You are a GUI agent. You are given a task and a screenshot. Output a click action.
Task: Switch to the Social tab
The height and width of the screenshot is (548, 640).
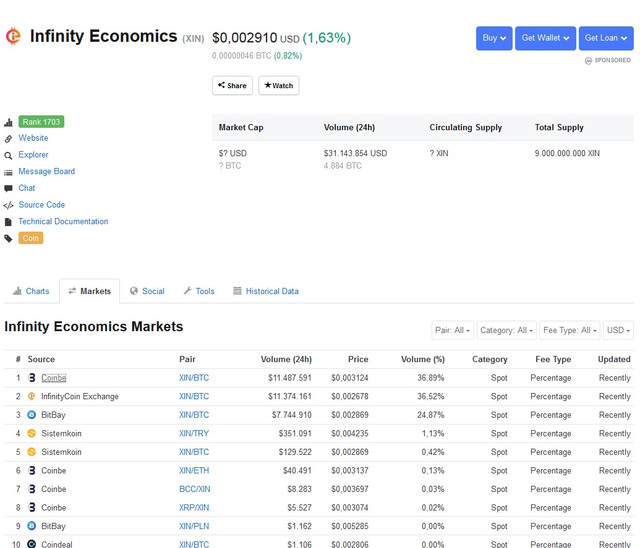147,291
